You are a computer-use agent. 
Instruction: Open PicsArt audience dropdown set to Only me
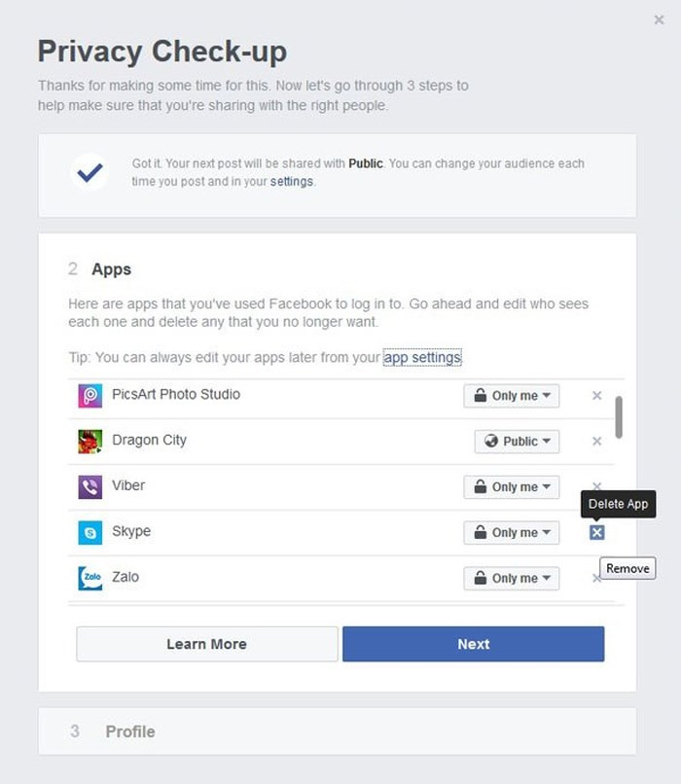[512, 395]
